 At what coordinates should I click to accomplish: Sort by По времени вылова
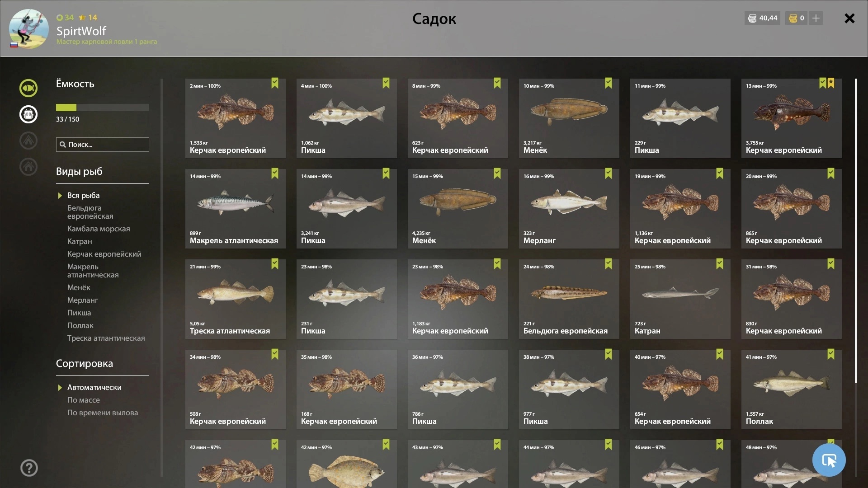tap(103, 413)
